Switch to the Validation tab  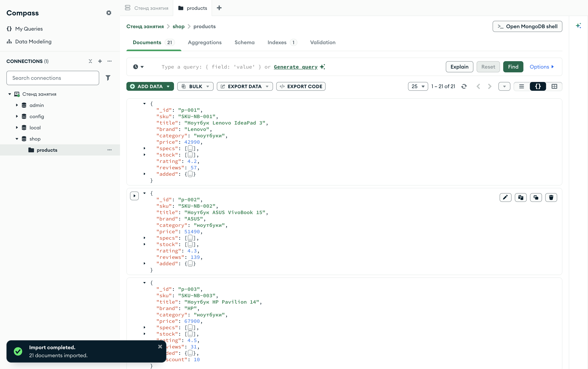click(323, 42)
